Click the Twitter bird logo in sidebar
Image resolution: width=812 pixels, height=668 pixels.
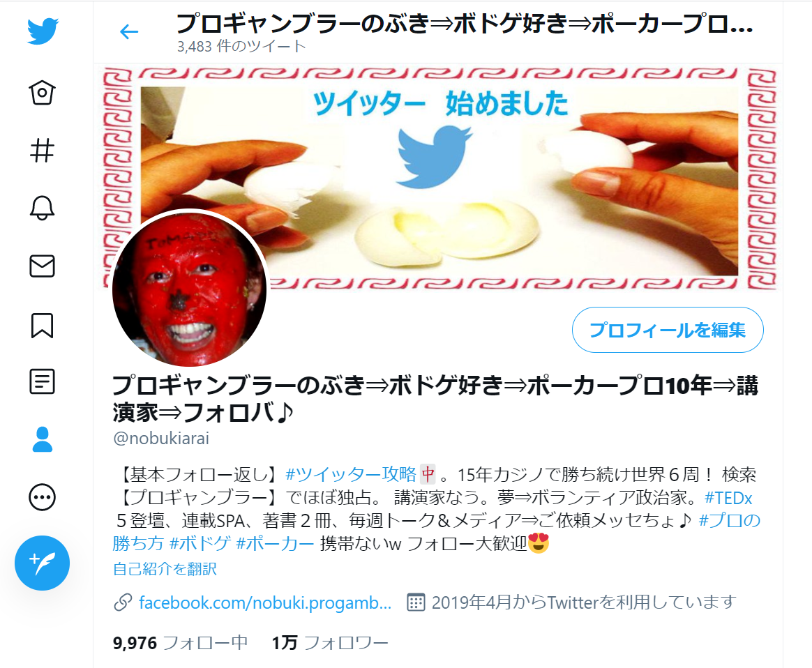tap(43, 31)
